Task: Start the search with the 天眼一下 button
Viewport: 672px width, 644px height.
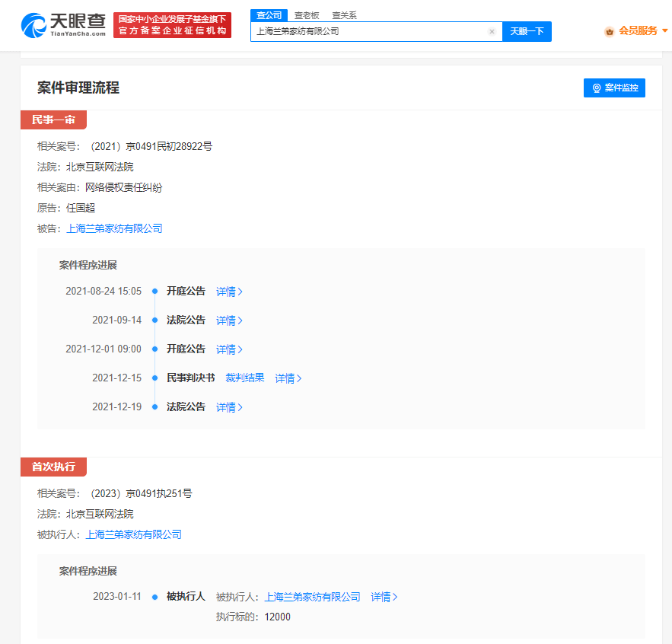Action: coord(527,31)
